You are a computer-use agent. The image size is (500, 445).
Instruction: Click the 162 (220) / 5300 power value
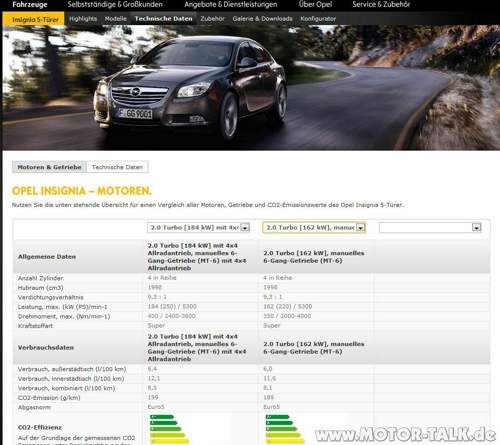288,306
